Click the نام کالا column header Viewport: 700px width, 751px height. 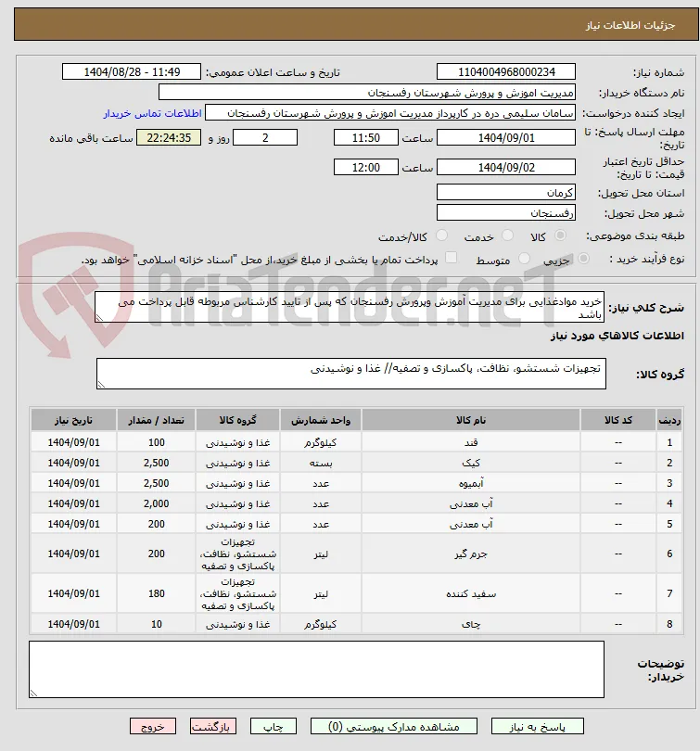coord(471,420)
